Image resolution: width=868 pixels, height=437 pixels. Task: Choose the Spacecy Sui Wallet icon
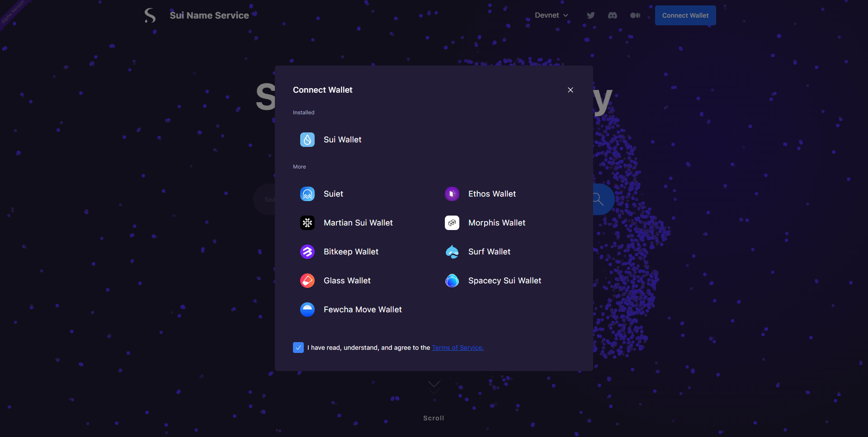pos(452,281)
